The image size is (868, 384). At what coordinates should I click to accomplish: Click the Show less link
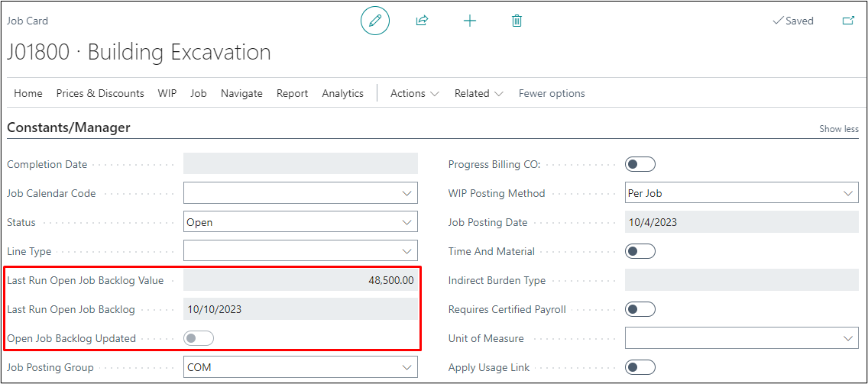pos(838,129)
